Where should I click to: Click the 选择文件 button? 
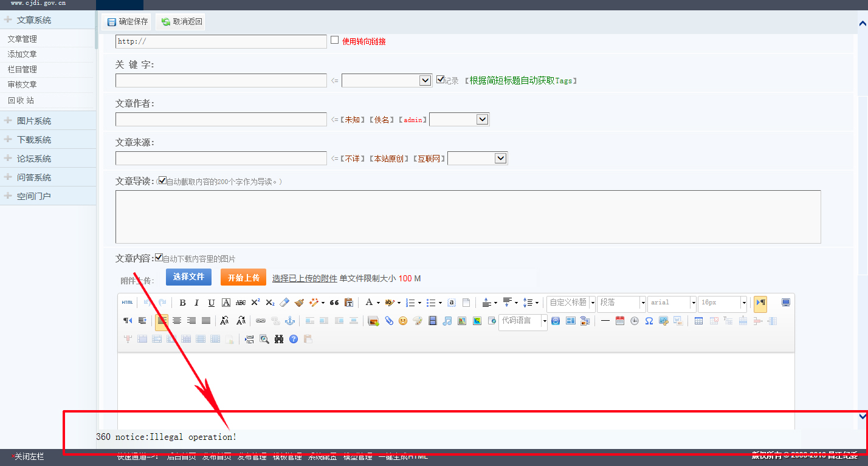click(188, 276)
